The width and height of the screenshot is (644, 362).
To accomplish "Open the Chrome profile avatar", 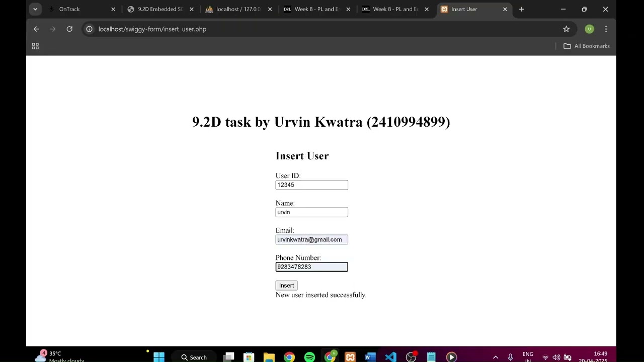I will [x=589, y=29].
